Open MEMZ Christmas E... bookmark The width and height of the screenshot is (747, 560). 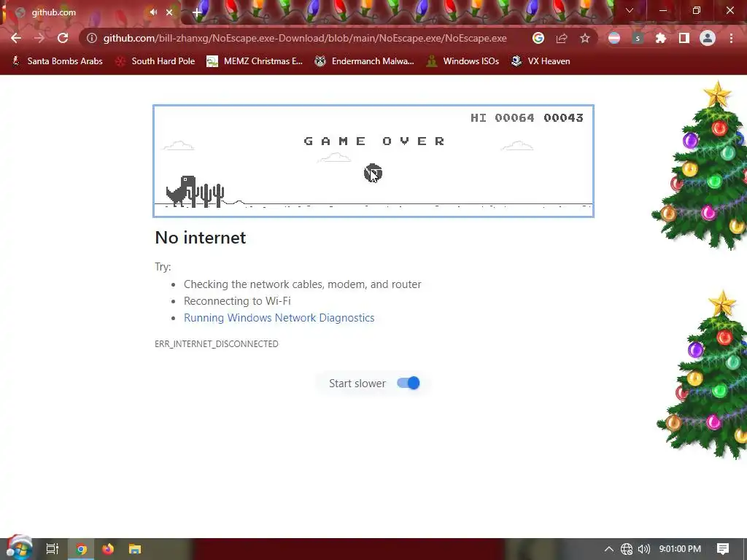click(x=255, y=61)
